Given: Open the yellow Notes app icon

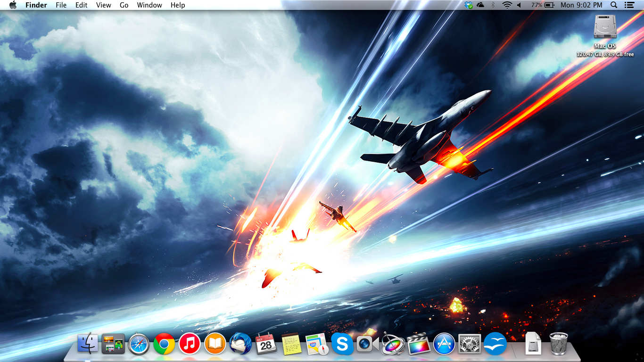Looking at the screenshot, I should point(291,344).
